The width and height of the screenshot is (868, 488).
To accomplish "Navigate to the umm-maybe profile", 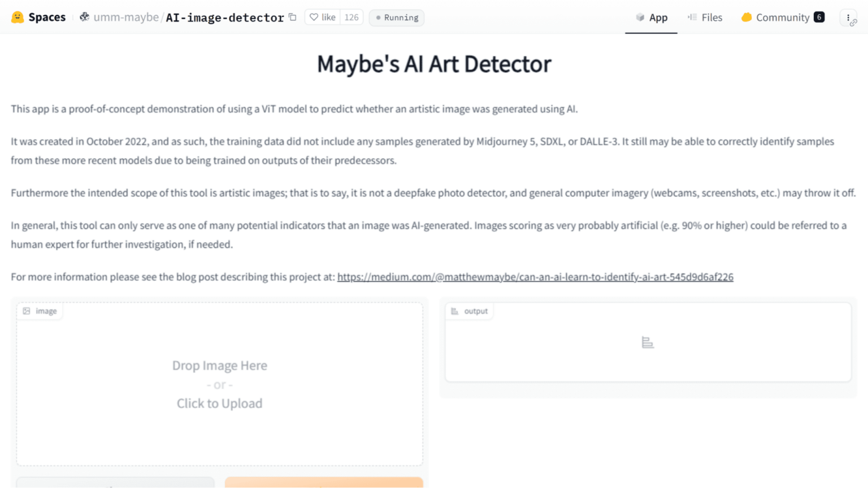I will pos(125,17).
